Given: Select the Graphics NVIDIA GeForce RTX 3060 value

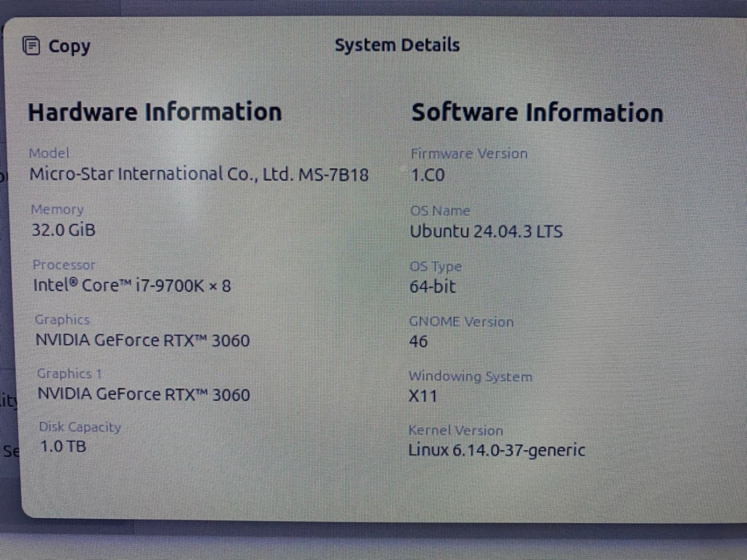Looking at the screenshot, I should (x=143, y=340).
